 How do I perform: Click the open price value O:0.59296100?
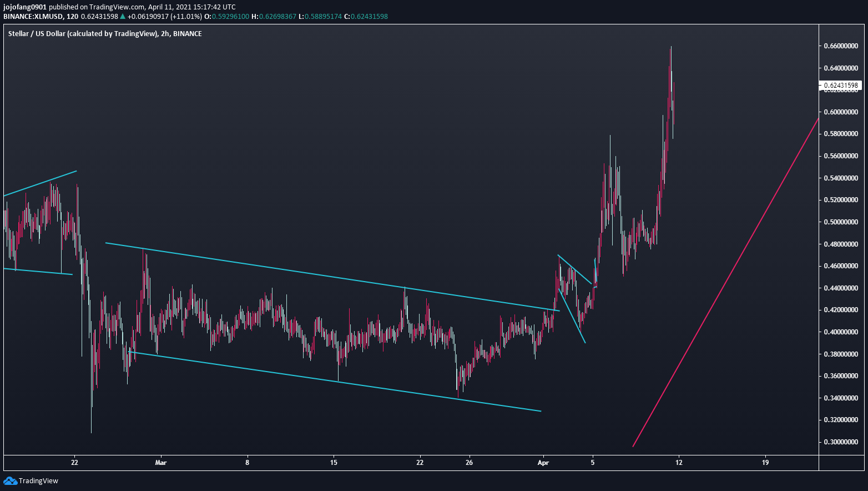pyautogui.click(x=226, y=17)
